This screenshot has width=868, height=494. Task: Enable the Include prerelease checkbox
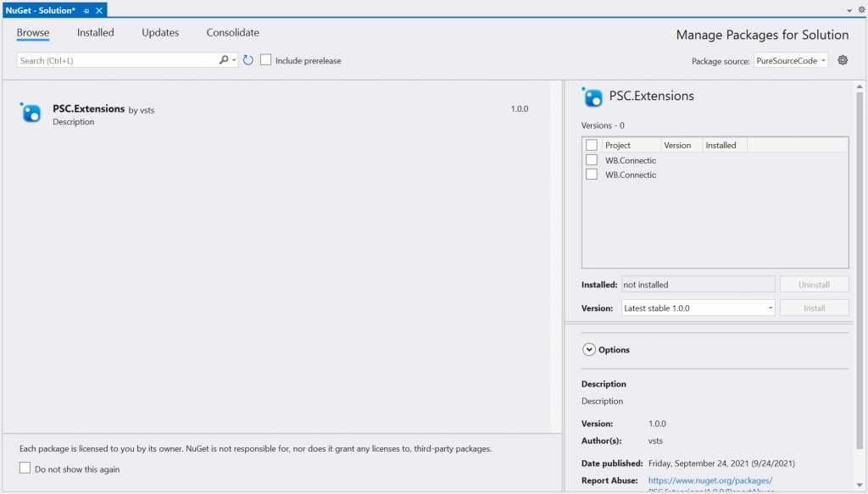pos(265,59)
